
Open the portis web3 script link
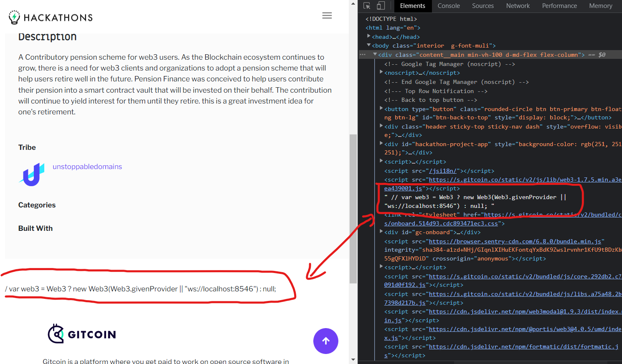pos(525,329)
